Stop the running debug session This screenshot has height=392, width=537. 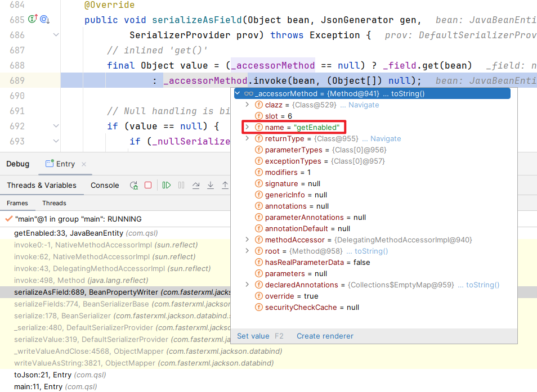[x=148, y=185]
